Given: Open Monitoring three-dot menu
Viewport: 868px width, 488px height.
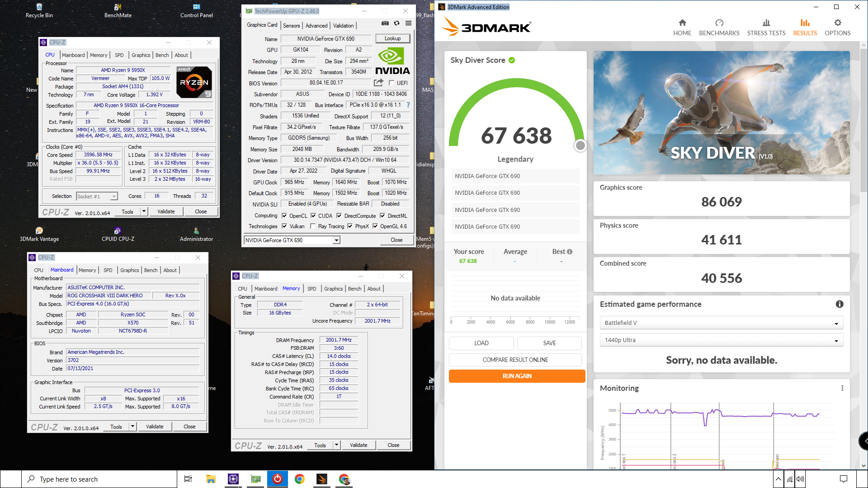Looking at the screenshot, I should point(842,388).
